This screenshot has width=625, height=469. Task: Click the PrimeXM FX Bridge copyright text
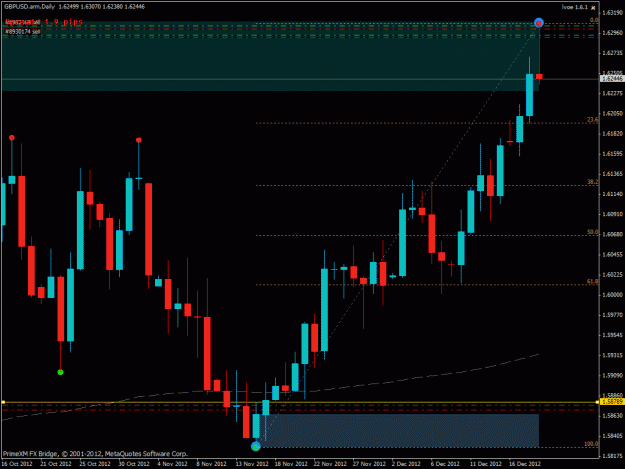coord(95,453)
